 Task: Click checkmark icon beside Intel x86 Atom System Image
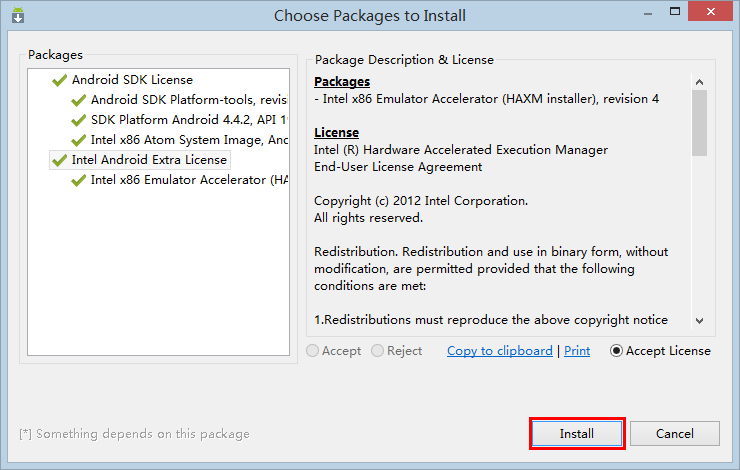pyautogui.click(x=78, y=140)
